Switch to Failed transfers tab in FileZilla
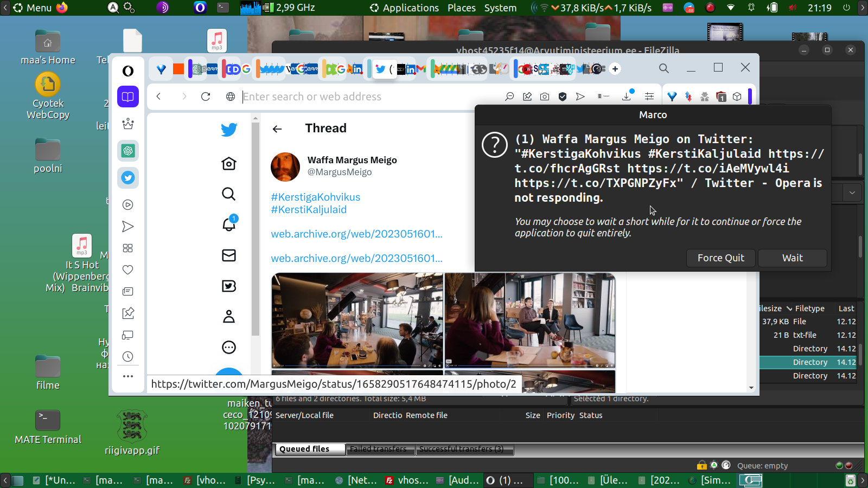The width and height of the screenshot is (868, 488). 380,449
